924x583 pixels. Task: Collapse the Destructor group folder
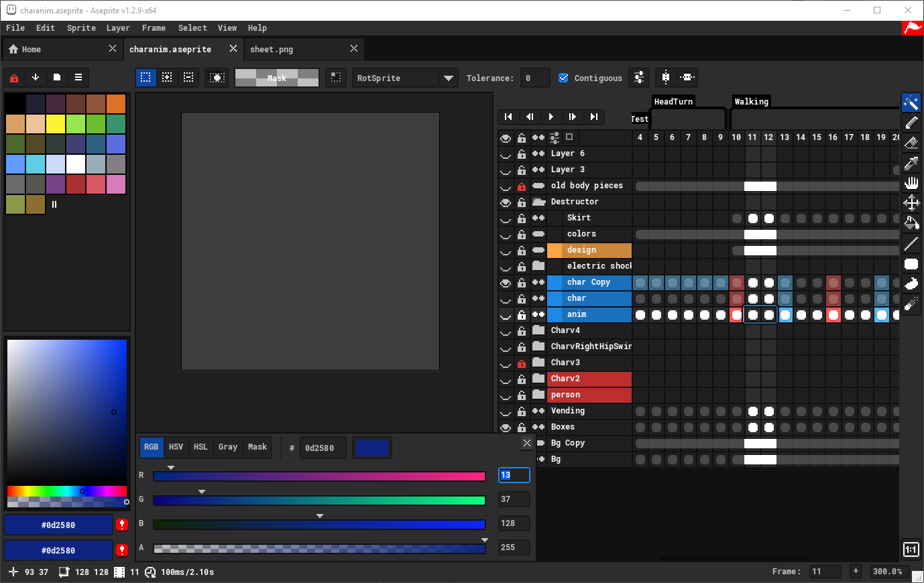pos(538,202)
